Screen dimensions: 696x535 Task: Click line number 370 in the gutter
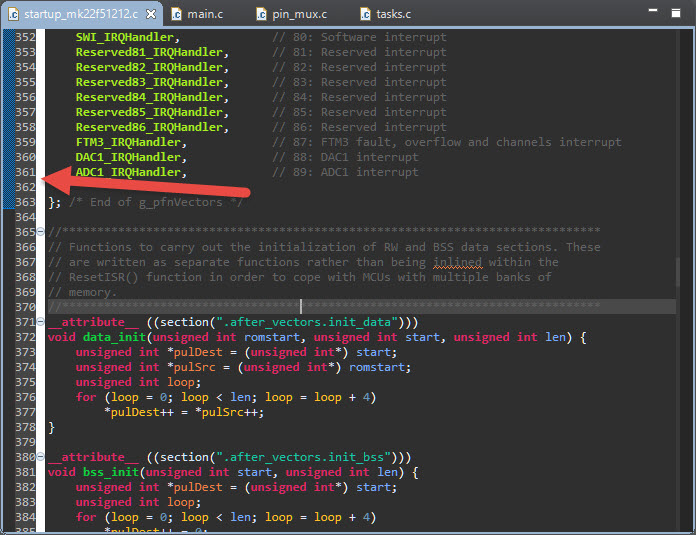[26, 307]
